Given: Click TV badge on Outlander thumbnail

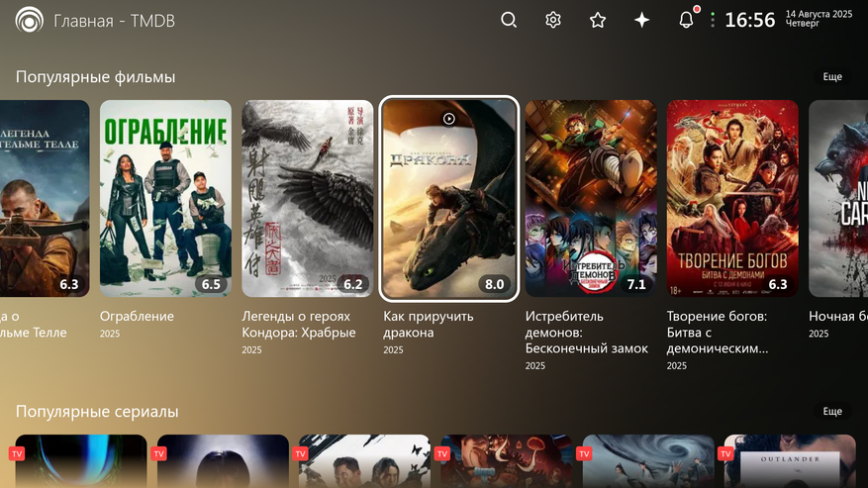Looking at the screenshot, I should pos(725,454).
